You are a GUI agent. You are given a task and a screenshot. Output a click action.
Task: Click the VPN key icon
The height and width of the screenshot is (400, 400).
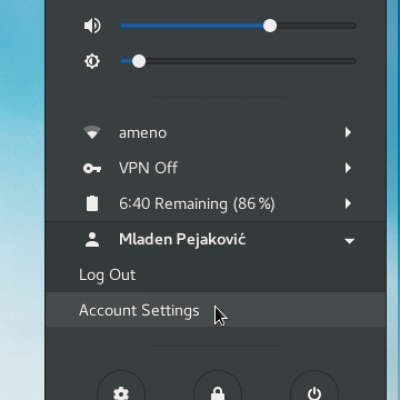tap(92, 168)
